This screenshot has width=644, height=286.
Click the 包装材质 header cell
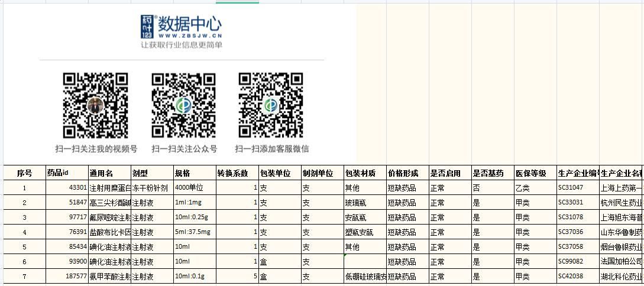tap(365, 173)
